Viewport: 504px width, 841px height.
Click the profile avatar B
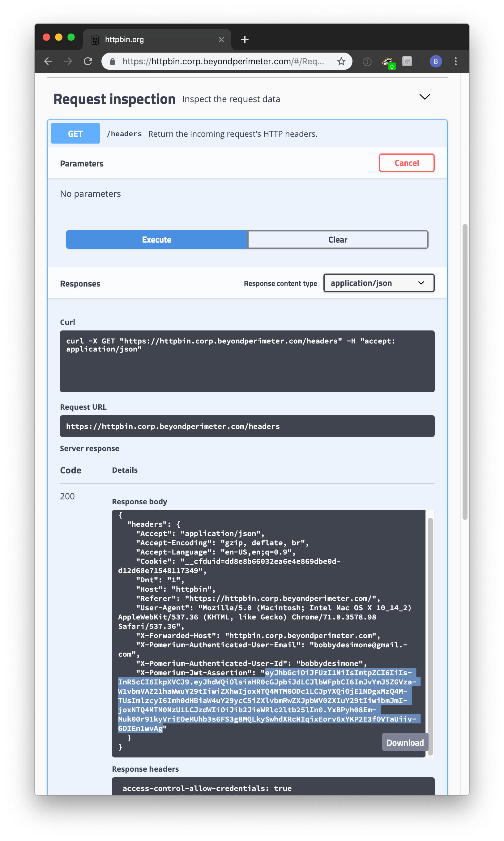[436, 62]
